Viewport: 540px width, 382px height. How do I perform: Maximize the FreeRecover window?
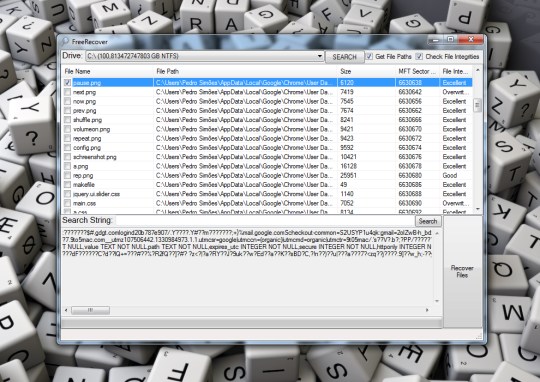click(450, 40)
